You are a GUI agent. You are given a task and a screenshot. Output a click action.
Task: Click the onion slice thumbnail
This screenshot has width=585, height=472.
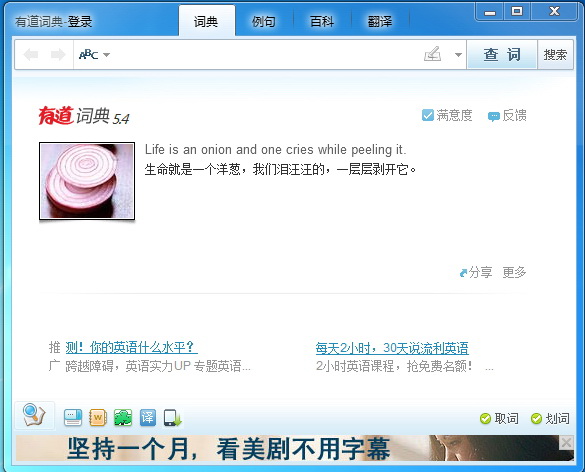tap(87, 181)
